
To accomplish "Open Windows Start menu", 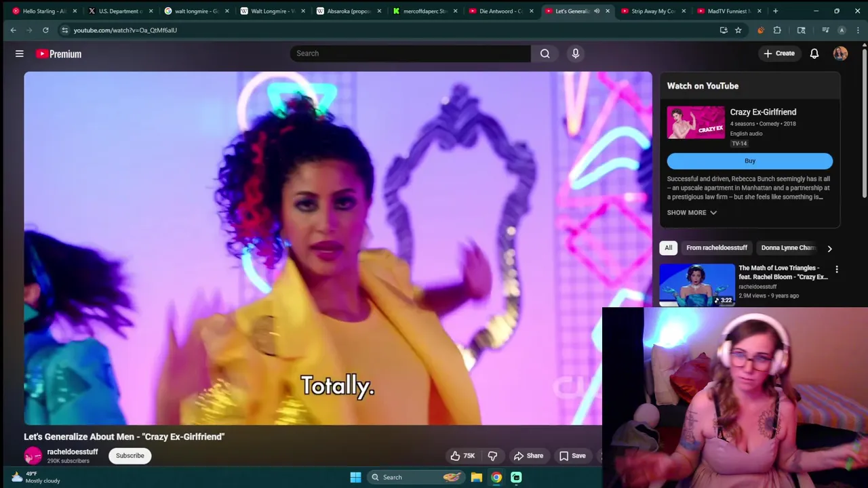I will pos(355,477).
